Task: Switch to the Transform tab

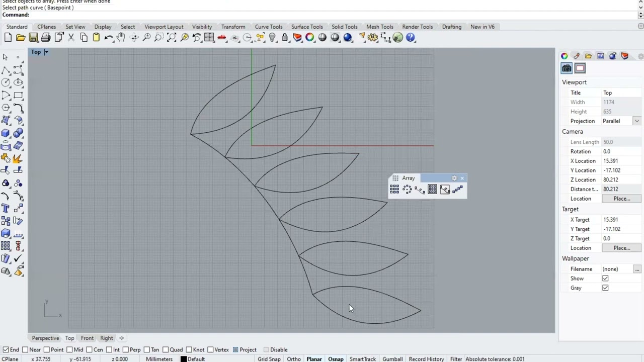Action: [x=233, y=27]
